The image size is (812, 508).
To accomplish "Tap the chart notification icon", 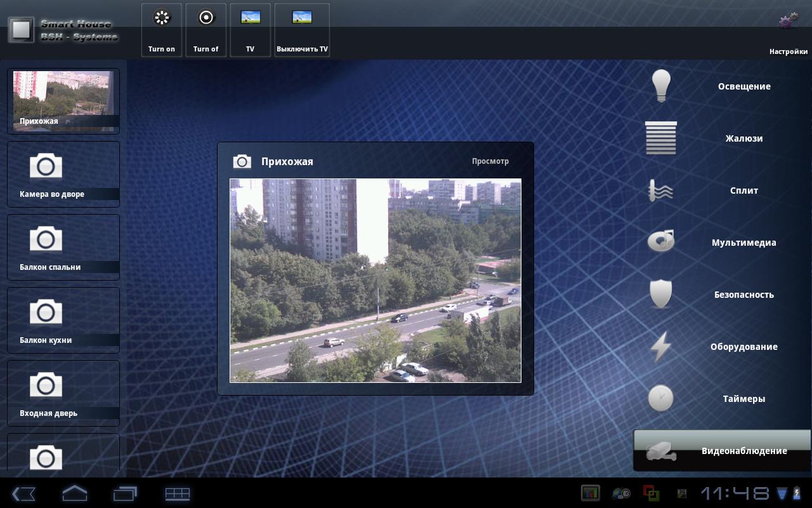I will 591,493.
